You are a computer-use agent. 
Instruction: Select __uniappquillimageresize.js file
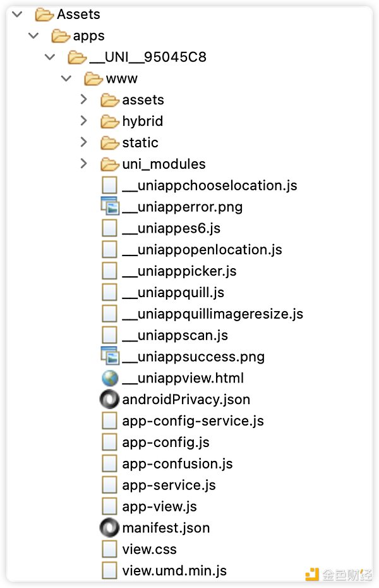click(x=213, y=314)
